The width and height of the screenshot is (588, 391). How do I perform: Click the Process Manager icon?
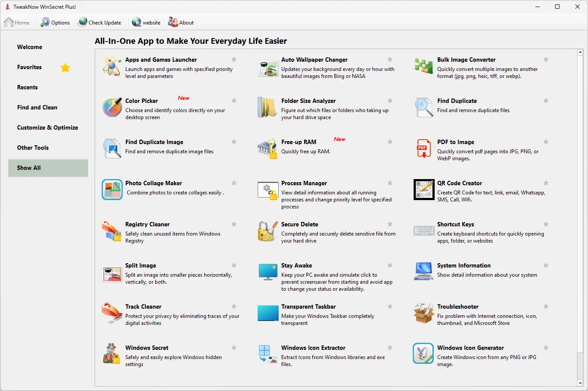coord(268,190)
